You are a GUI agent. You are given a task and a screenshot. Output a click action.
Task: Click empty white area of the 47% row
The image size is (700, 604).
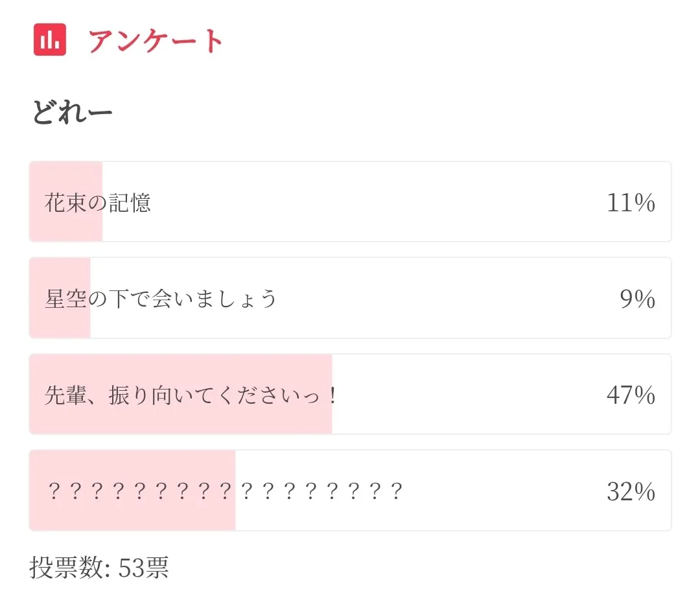pyautogui.click(x=467, y=395)
